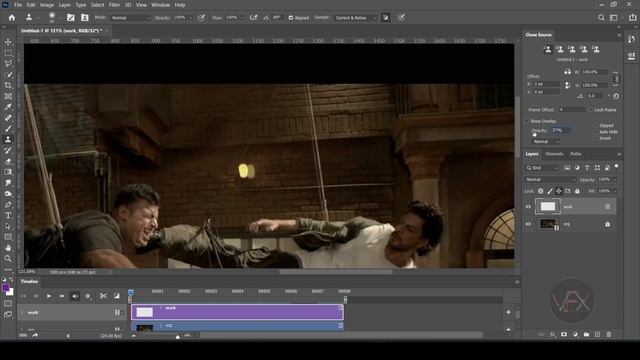Click the Timeline settings gear icon
The image size is (640, 360).
point(87,296)
